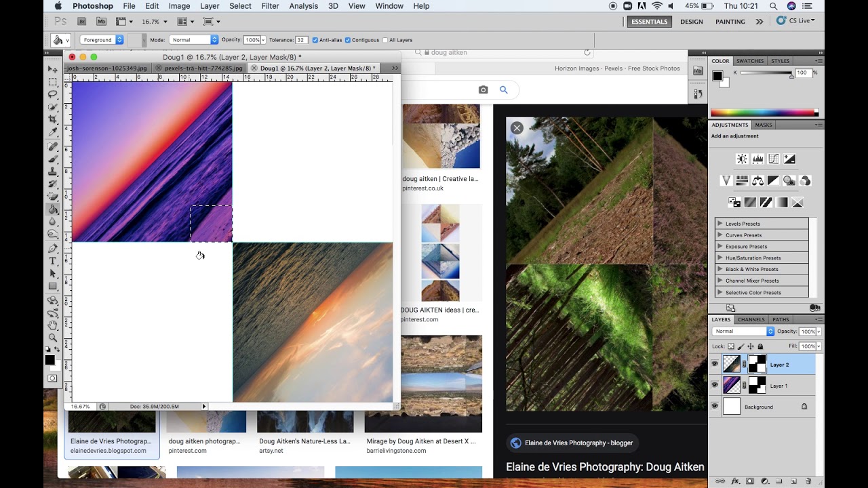
Task: Select the Zoom tool in toolbox
Action: (x=53, y=338)
